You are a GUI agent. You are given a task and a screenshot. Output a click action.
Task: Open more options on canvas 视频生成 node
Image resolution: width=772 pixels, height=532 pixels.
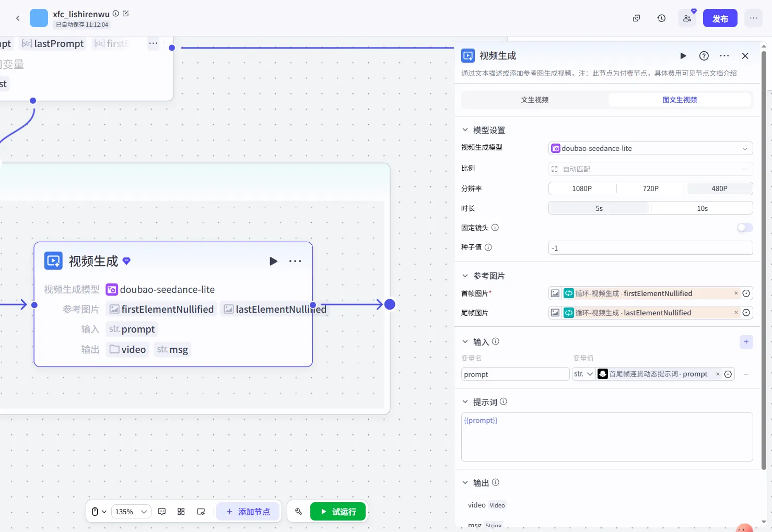295,261
